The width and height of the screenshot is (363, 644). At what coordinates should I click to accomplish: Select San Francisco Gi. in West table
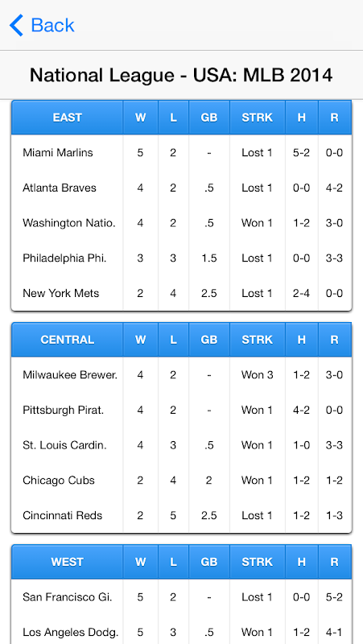pos(182,597)
